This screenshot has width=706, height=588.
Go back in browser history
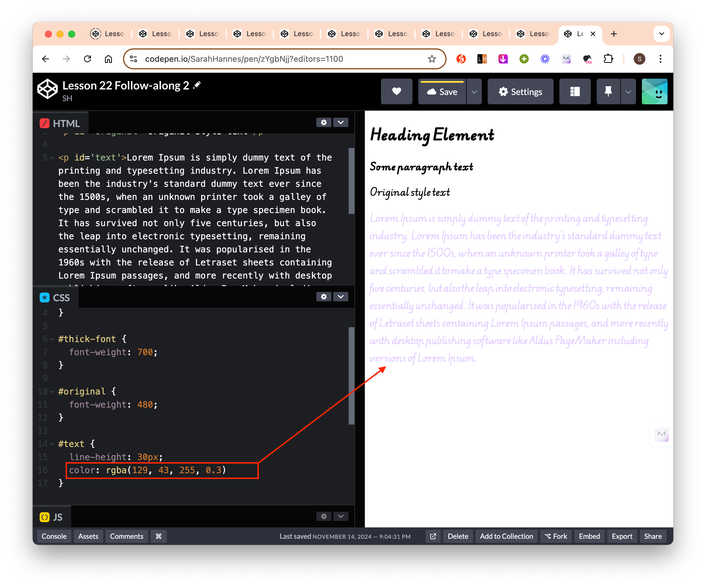46,59
